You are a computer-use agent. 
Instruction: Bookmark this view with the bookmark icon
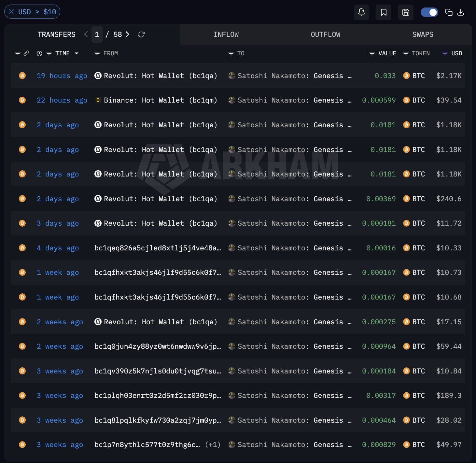tap(384, 12)
